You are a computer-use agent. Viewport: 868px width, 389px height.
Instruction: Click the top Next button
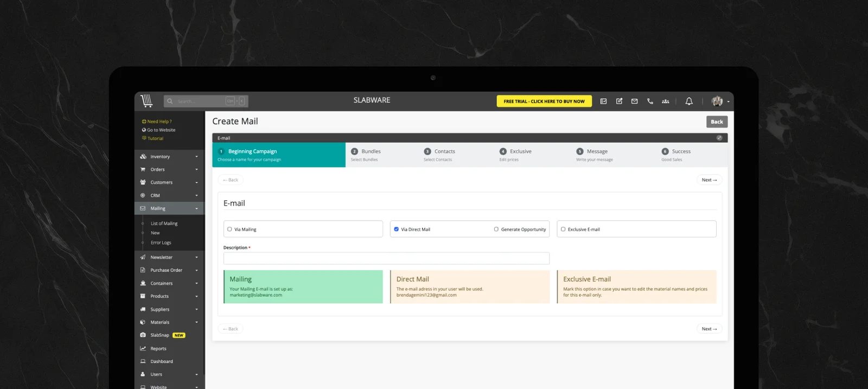tap(709, 180)
